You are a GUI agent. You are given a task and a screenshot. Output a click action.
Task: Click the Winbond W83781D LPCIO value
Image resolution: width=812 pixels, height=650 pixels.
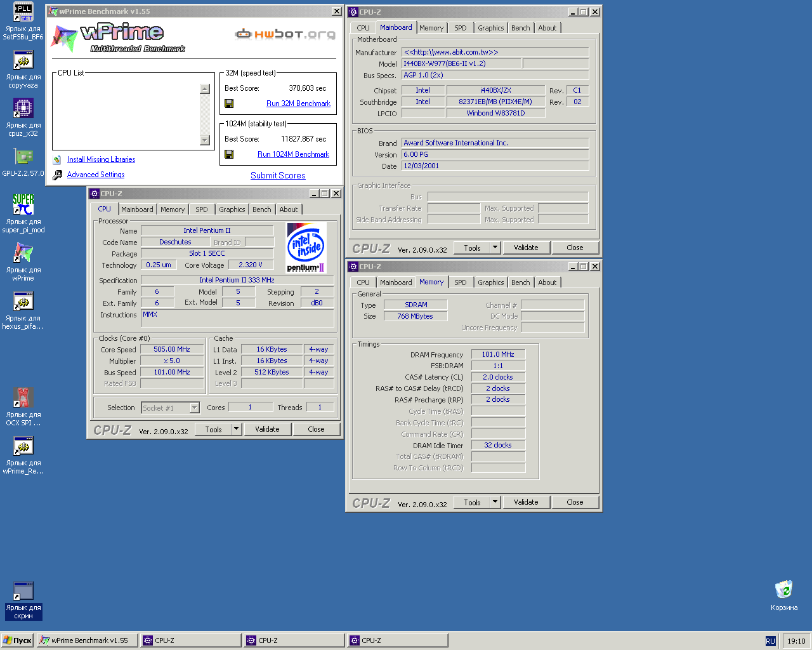[x=496, y=113]
